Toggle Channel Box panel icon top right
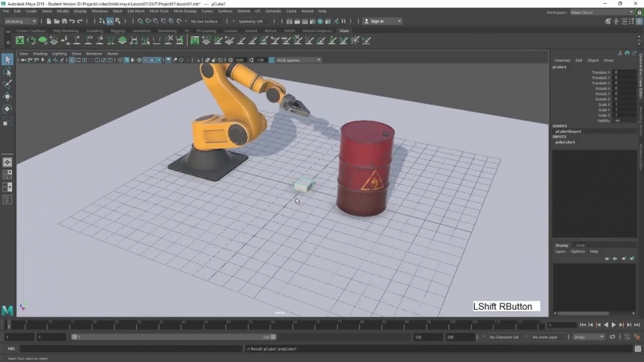This screenshot has height=362, width=644. click(639, 22)
